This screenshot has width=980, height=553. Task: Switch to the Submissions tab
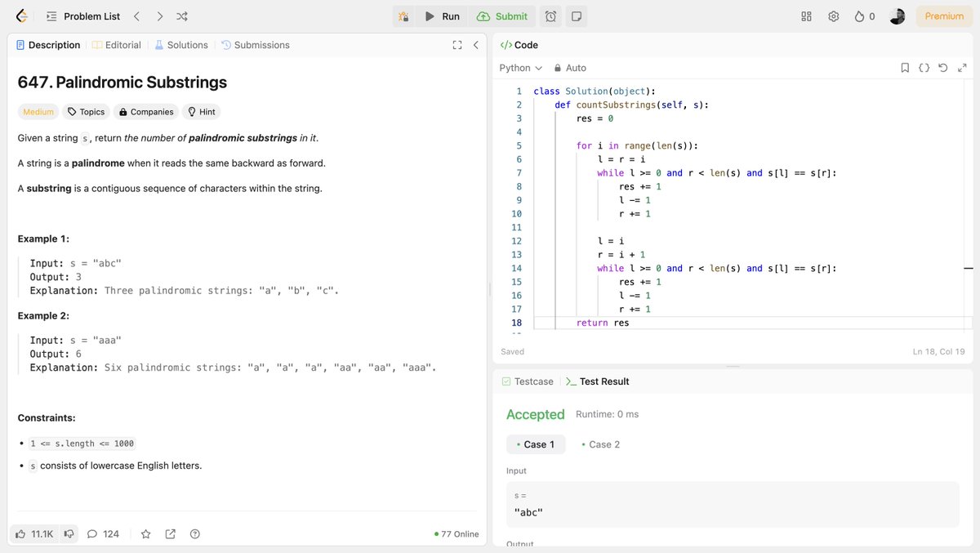coord(256,45)
